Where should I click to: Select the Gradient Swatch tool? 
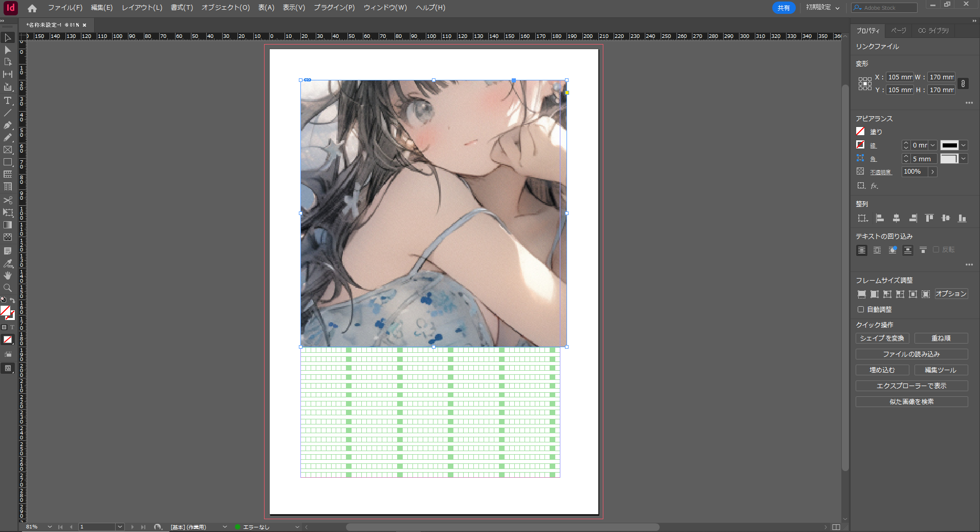click(8, 225)
